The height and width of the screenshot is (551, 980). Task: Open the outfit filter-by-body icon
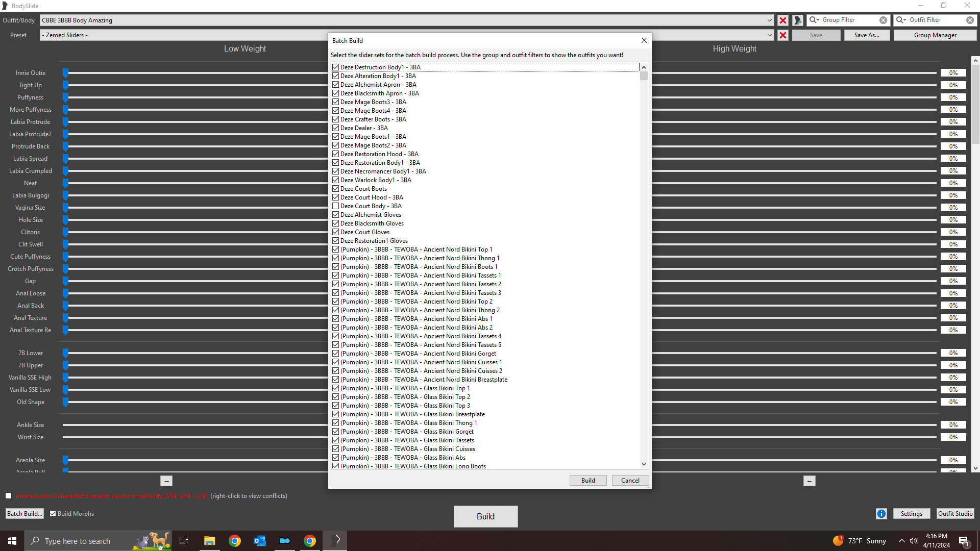[x=798, y=20]
